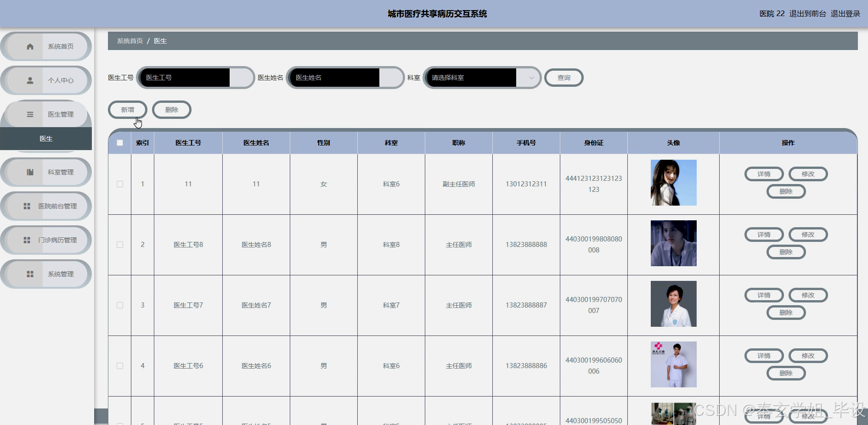Click the grid icon beside 门诊病历管理
Screen dimensions: 868x425
click(27, 240)
